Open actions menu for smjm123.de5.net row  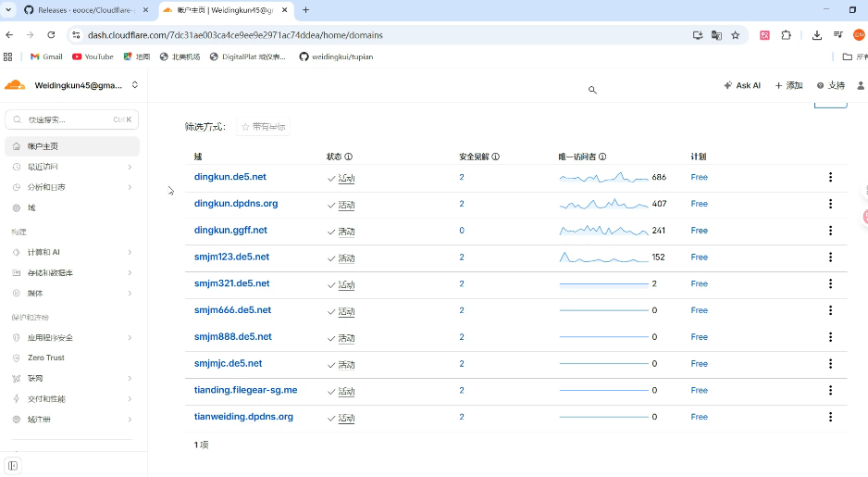coord(830,257)
